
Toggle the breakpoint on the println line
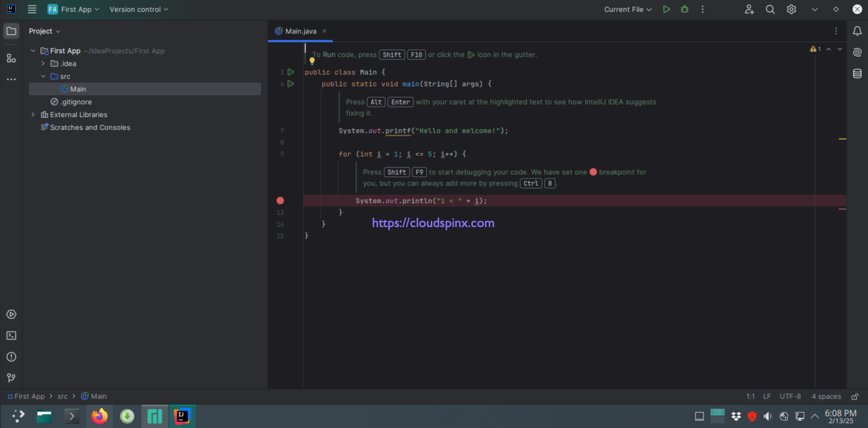pyautogui.click(x=280, y=200)
